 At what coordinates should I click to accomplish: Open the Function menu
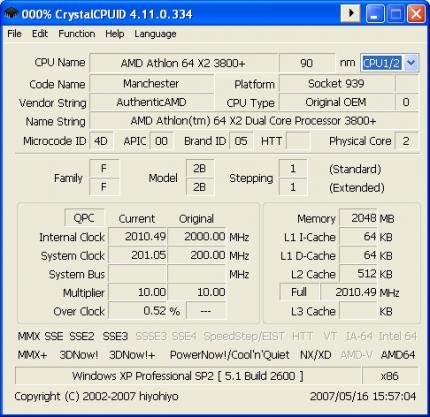tap(76, 34)
